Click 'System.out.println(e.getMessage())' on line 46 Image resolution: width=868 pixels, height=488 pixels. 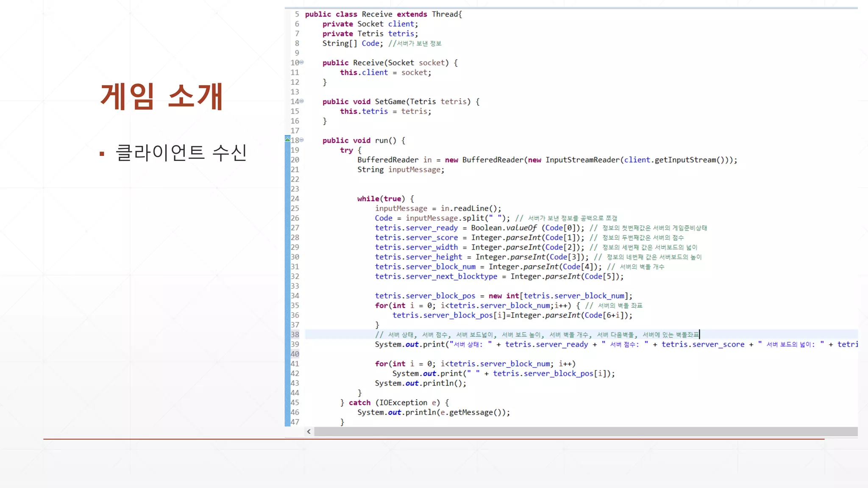tap(433, 413)
